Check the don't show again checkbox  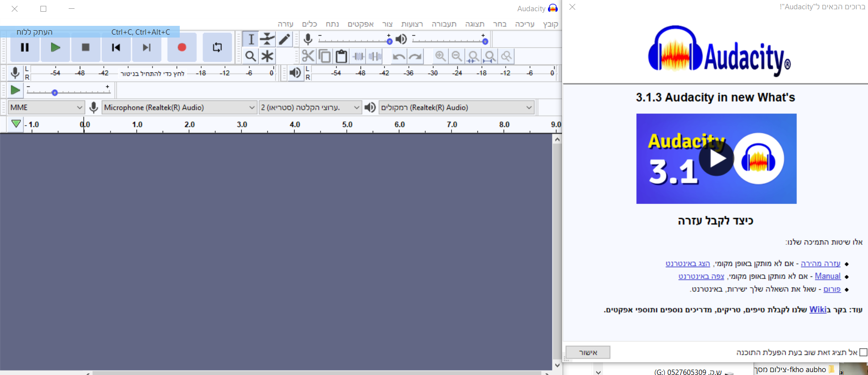(863, 352)
